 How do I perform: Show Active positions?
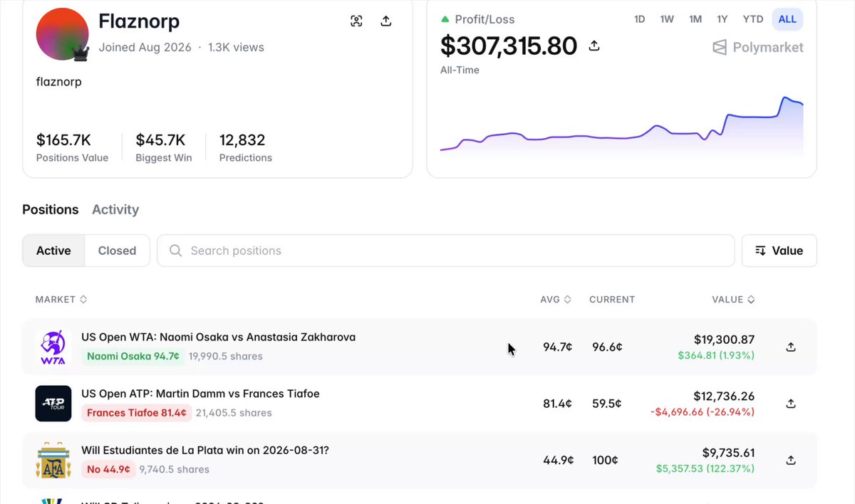coord(54,251)
